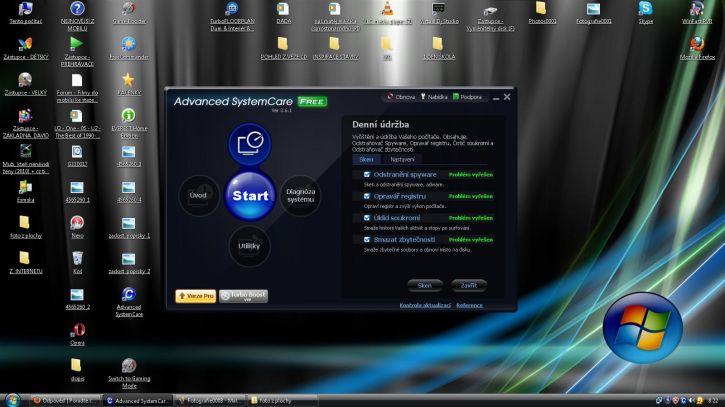Click the system tray clock
Screen dimensions: 725x407
coord(713,401)
